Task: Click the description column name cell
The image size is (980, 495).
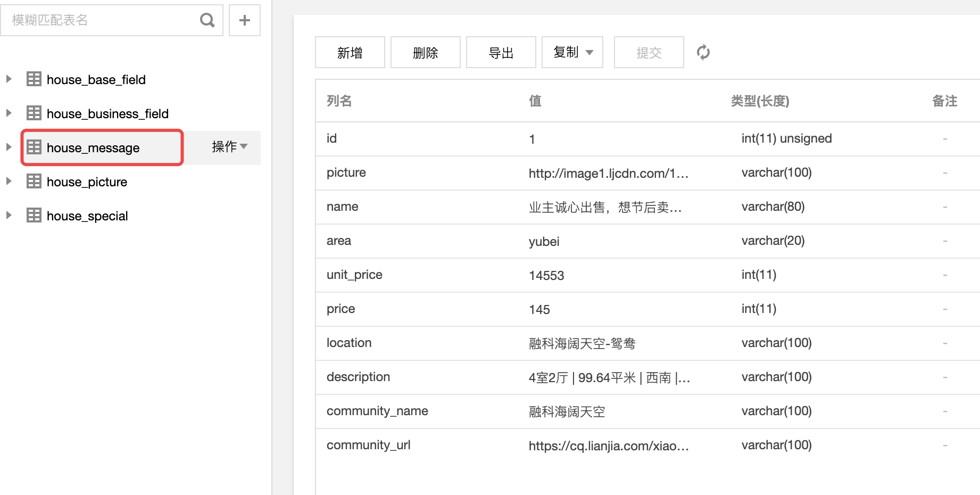Action: click(x=359, y=377)
